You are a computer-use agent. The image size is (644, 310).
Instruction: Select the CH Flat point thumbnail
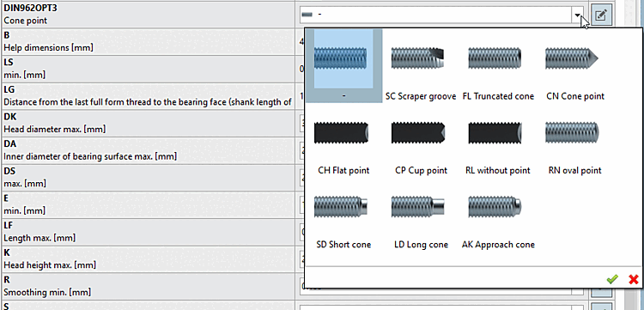coord(341,133)
